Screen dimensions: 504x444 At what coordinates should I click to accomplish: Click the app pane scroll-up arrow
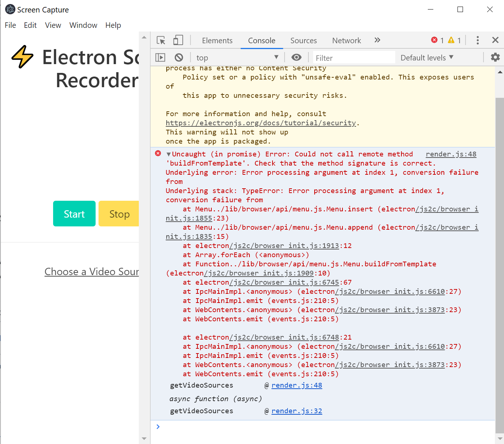(144, 37)
